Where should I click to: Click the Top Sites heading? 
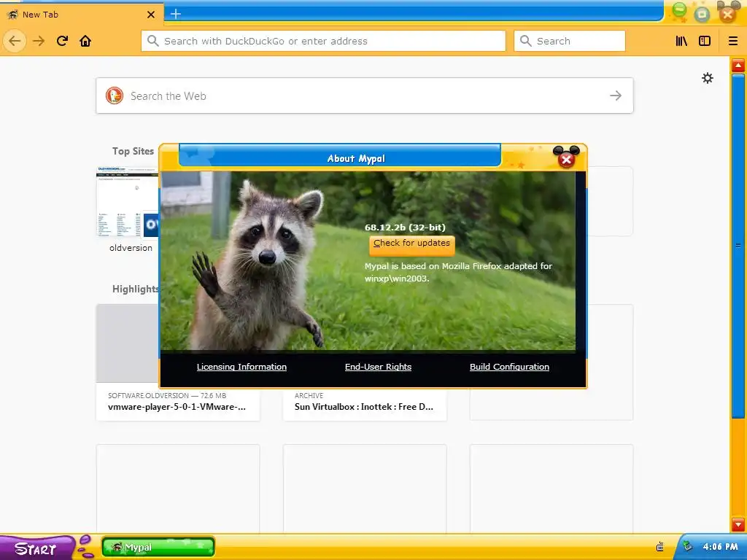[x=133, y=151]
